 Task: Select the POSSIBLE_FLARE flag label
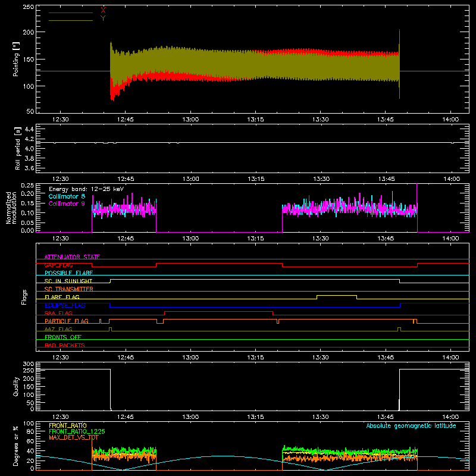click(68, 273)
